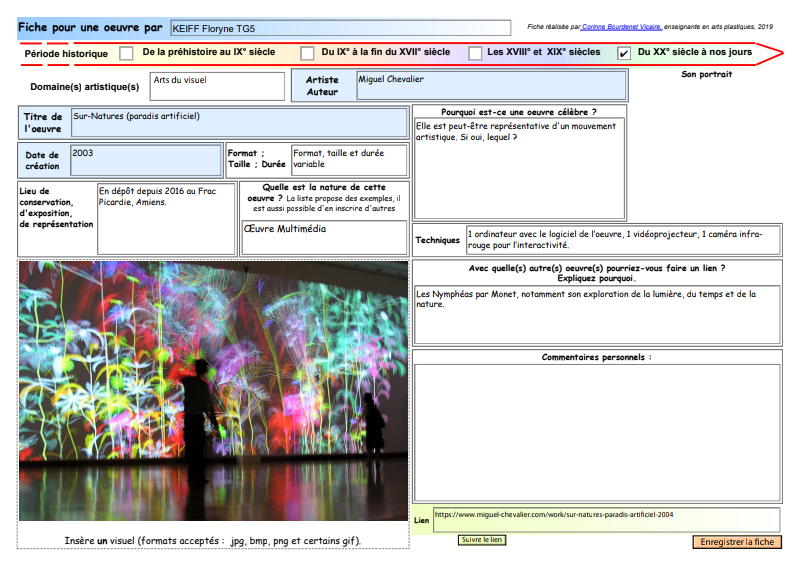Viewport: 800px width, 566px height.
Task: Click the "Pourquoi est-ce une oeuvre célèbre" text box
Action: pyautogui.click(x=519, y=167)
